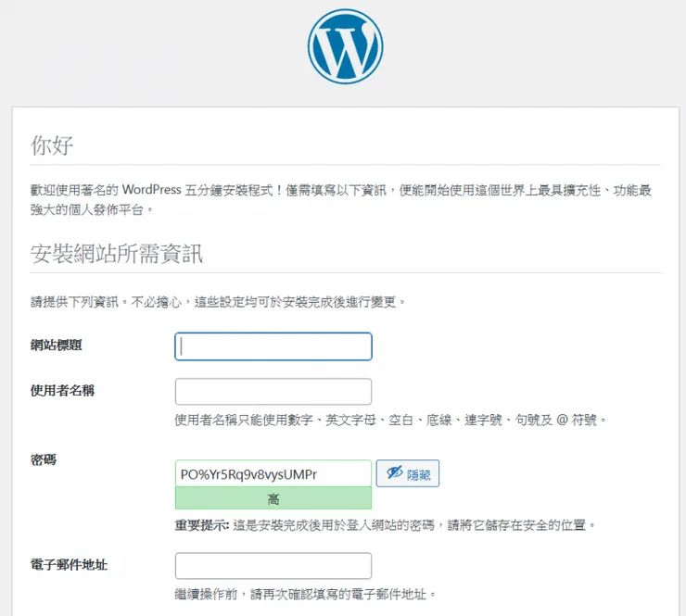Select the 密碼 password field text
Screen dimensions: 686x616
point(273,473)
